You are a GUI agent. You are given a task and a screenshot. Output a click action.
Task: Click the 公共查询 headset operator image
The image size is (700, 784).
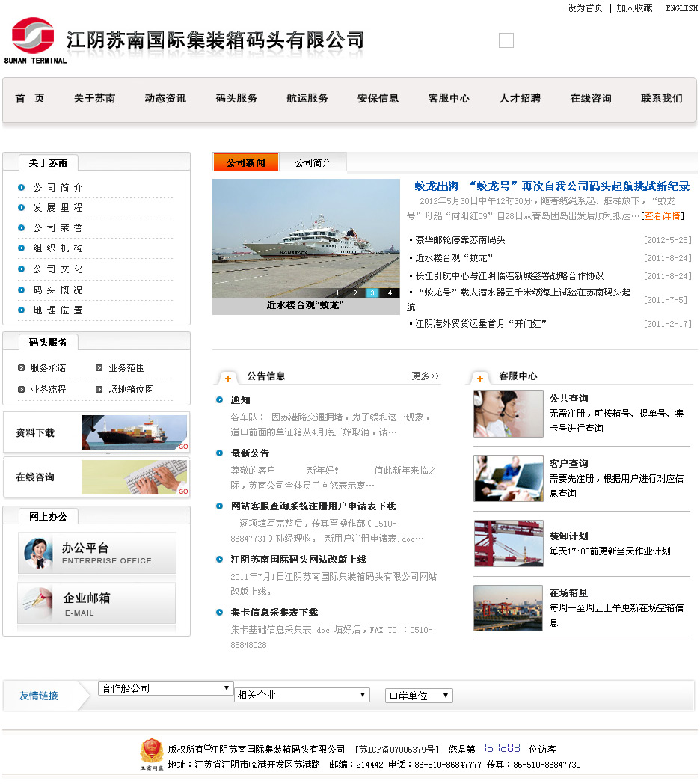508,414
